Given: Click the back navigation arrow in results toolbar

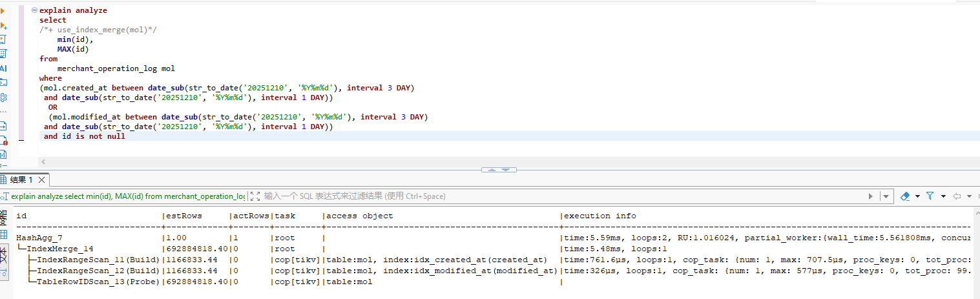Looking at the screenshot, I should point(957,196).
